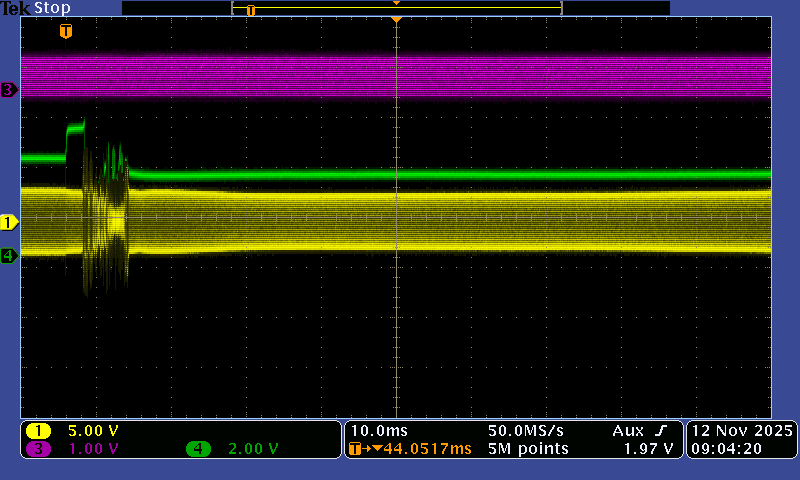This screenshot has height=480, width=800.
Task: Click the 1.97 V trigger level readout
Action: coord(654,449)
